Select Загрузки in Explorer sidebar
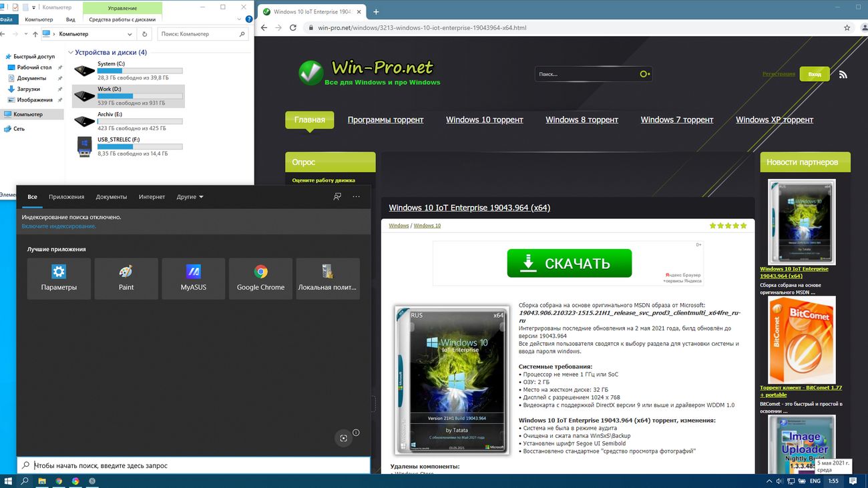 click(29, 89)
